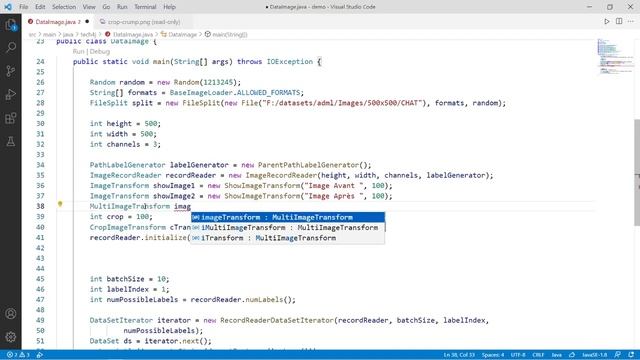Click 'numLabels' call on line 47
Image resolution: width=640 pixels, height=360 pixels.
pos(264,300)
